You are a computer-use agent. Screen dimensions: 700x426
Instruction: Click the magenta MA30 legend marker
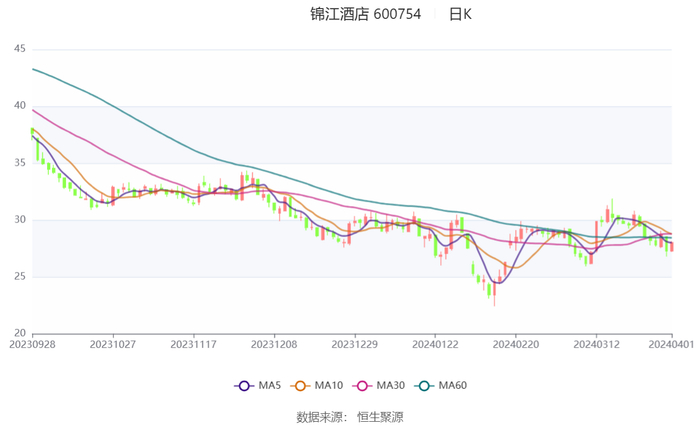(x=360, y=386)
